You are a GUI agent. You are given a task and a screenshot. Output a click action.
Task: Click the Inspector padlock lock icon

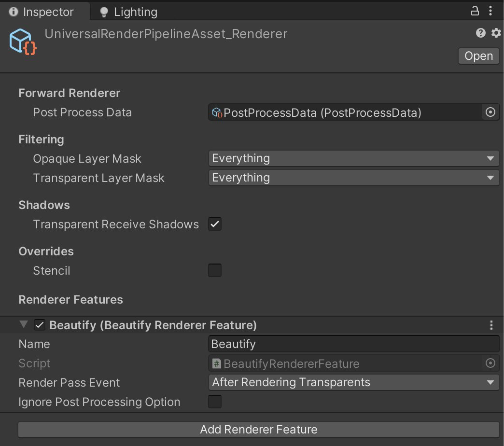point(475,10)
